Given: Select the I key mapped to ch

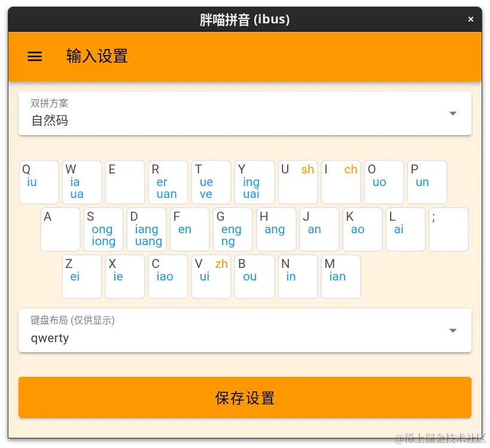Looking at the screenshot, I should point(340,182).
